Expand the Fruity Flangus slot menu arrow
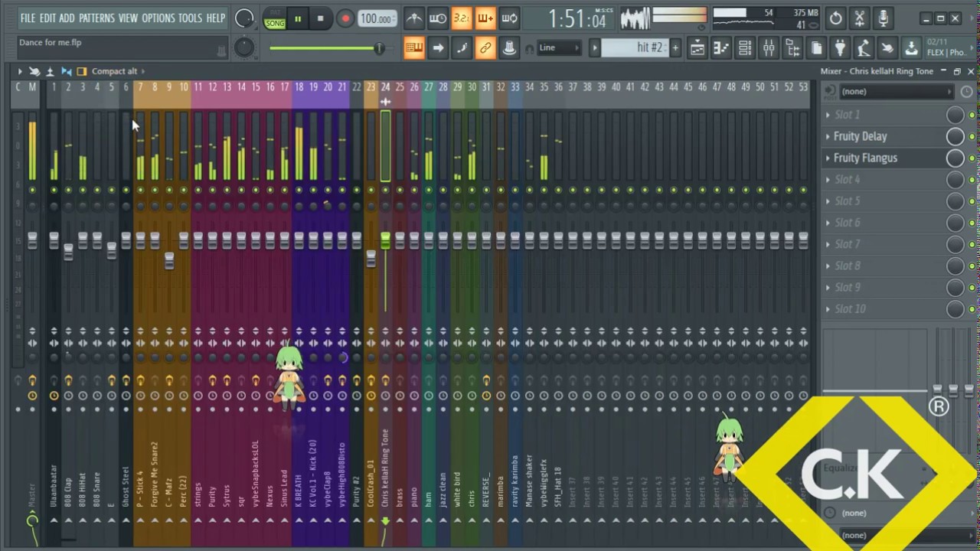 pos(828,158)
